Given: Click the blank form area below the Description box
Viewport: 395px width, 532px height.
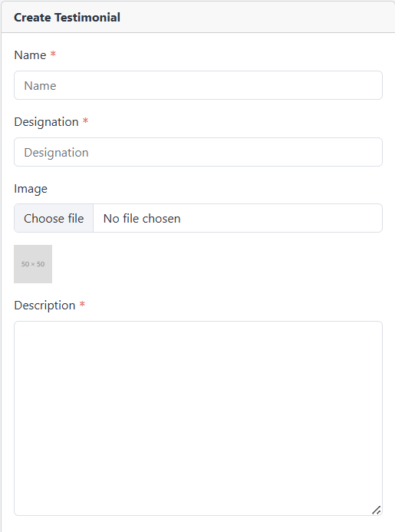Looking at the screenshot, I should tap(198, 524).
